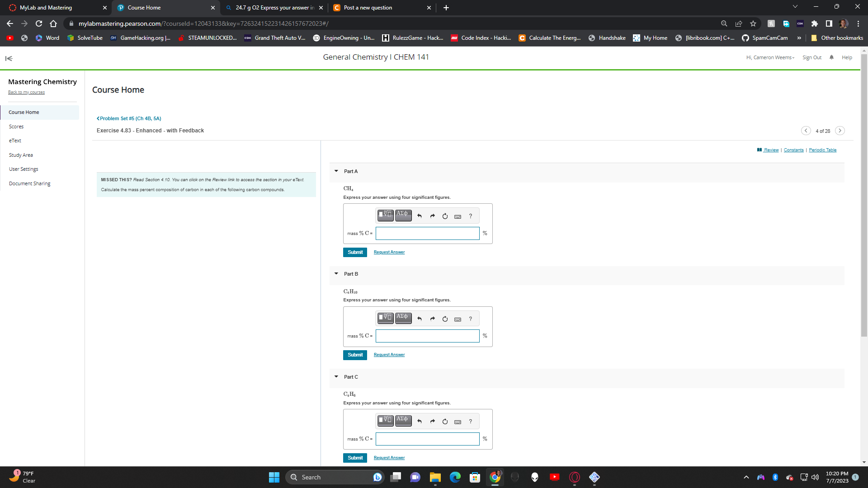Click the math templates icon in Part A
Image resolution: width=868 pixels, height=488 pixels.
click(x=385, y=216)
